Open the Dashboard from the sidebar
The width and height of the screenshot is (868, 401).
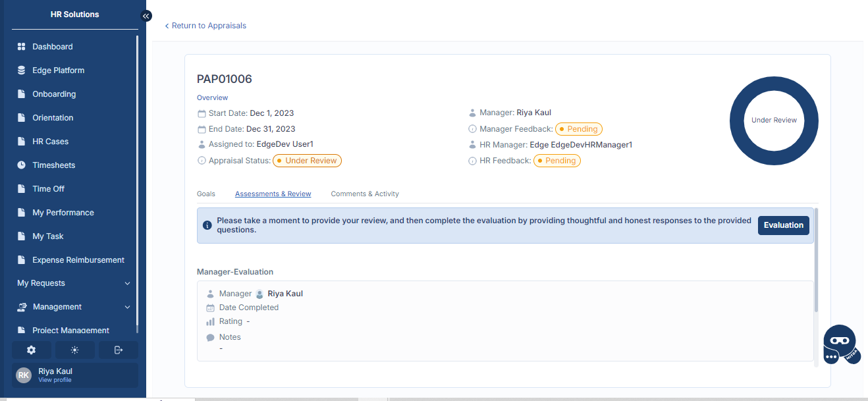53,47
